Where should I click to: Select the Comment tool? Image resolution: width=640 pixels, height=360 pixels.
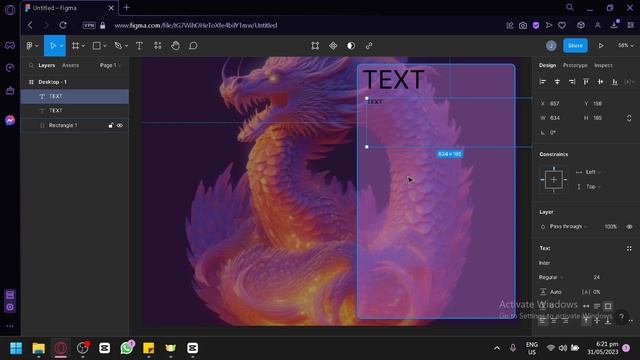(193, 46)
